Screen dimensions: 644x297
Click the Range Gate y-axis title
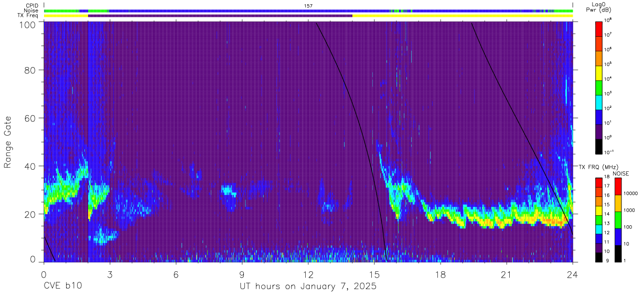pyautogui.click(x=8, y=142)
